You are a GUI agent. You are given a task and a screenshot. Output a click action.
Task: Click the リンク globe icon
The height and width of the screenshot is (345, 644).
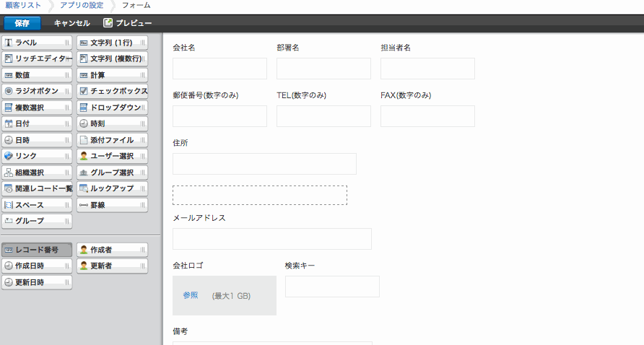click(9, 156)
